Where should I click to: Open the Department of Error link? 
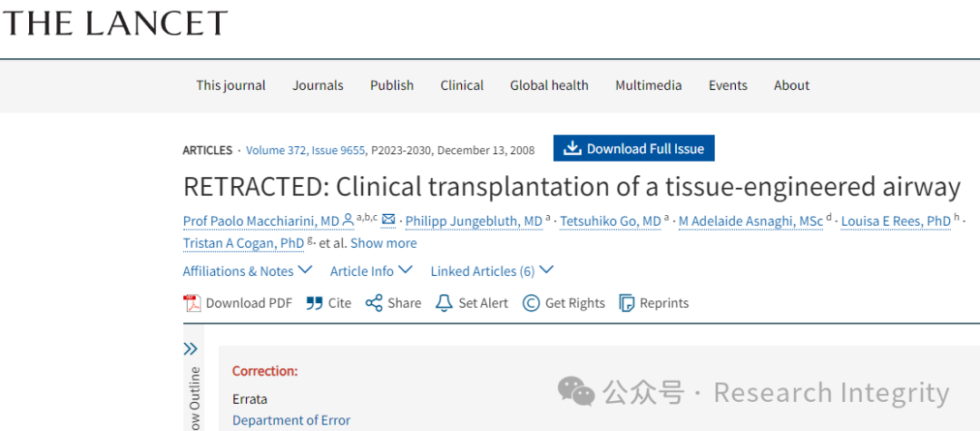coord(291,420)
